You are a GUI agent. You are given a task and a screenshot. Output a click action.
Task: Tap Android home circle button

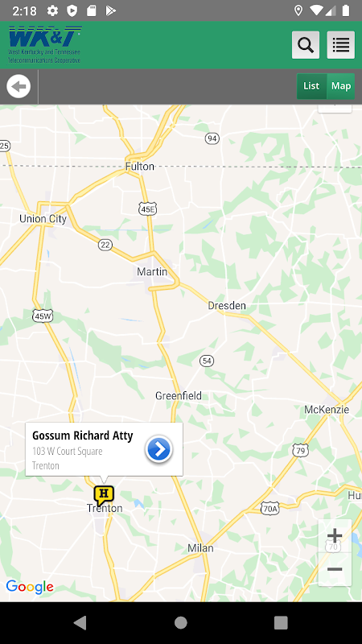pyautogui.click(x=180, y=622)
